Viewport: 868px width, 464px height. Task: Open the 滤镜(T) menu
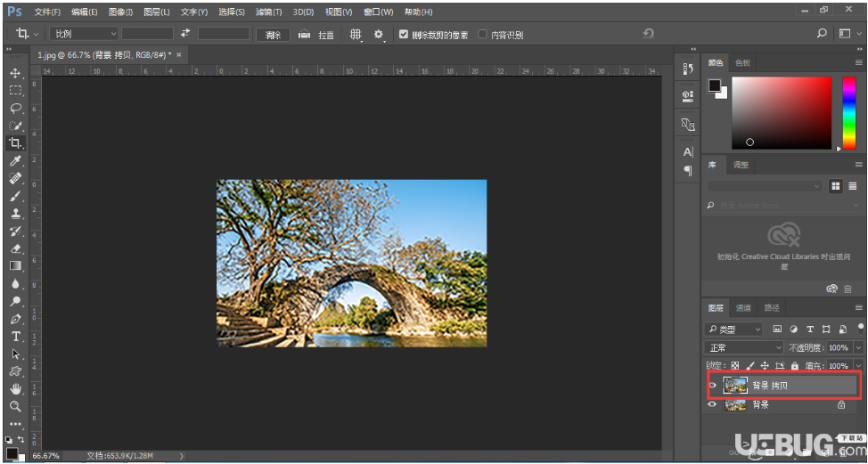(269, 12)
